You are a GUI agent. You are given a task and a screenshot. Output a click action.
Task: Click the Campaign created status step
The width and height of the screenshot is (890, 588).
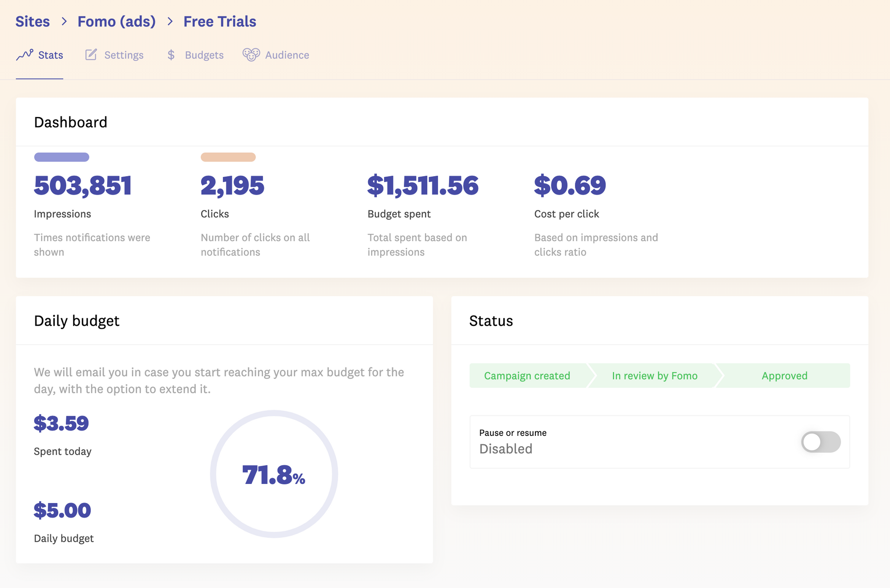click(x=527, y=376)
